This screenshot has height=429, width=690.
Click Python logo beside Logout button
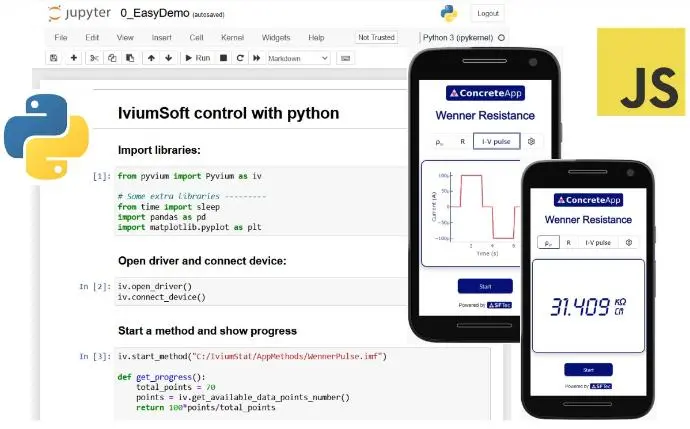(x=449, y=13)
